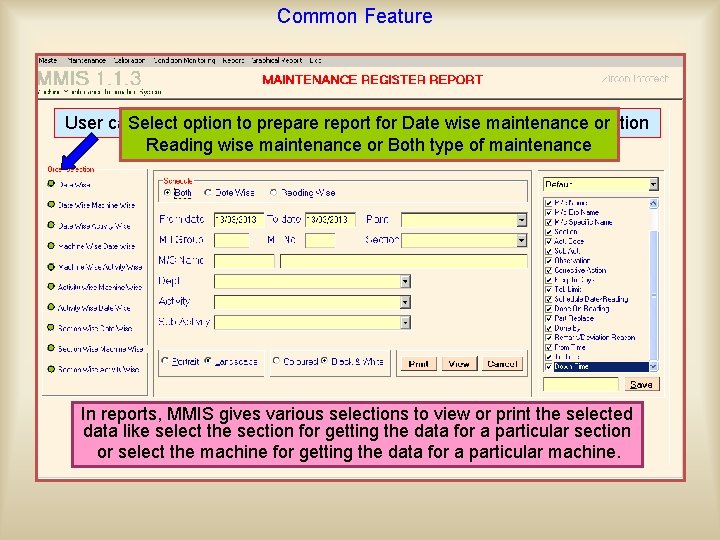Open the Calibration menu
The width and height of the screenshot is (720, 540).
click(129, 60)
